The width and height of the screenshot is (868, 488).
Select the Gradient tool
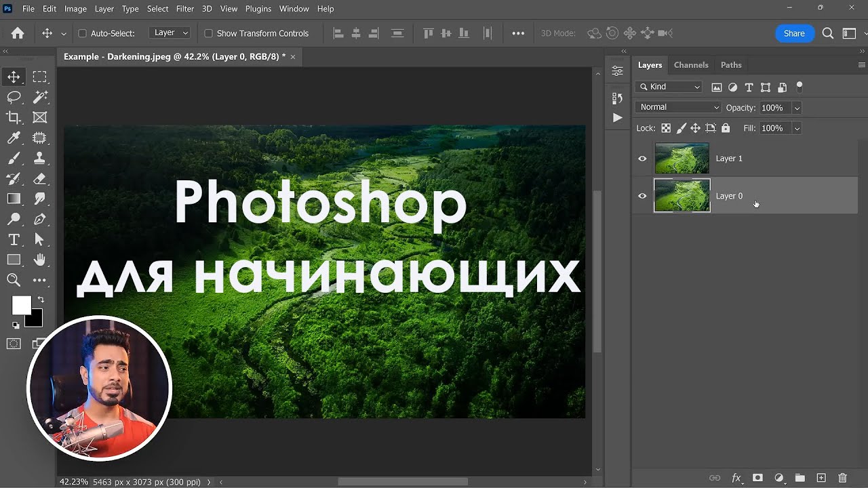[14, 199]
